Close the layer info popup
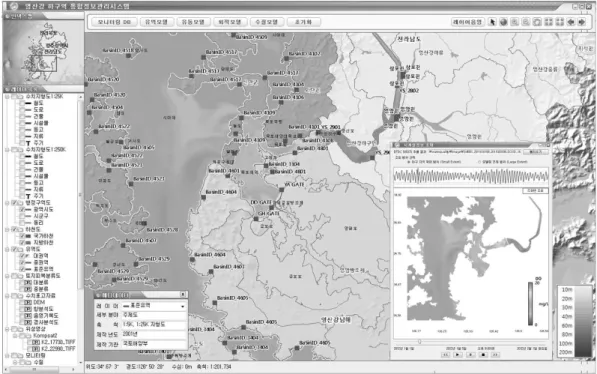Viewport: 597px width, 374px height. click(183, 294)
